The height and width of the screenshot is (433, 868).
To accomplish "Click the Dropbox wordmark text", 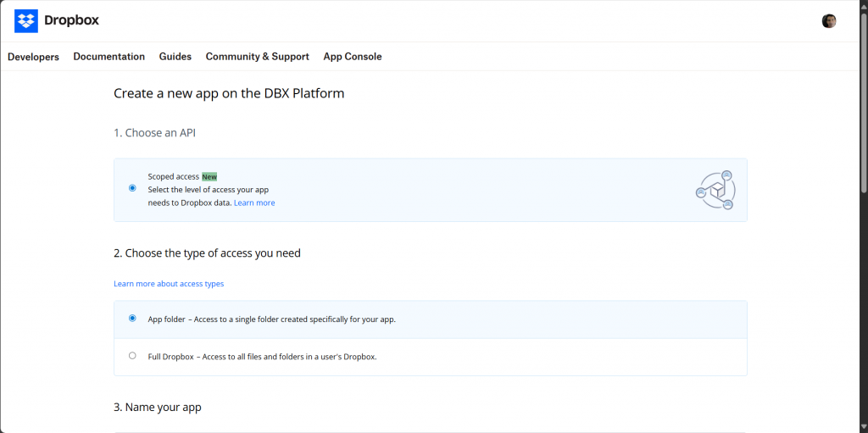I will tap(71, 20).
